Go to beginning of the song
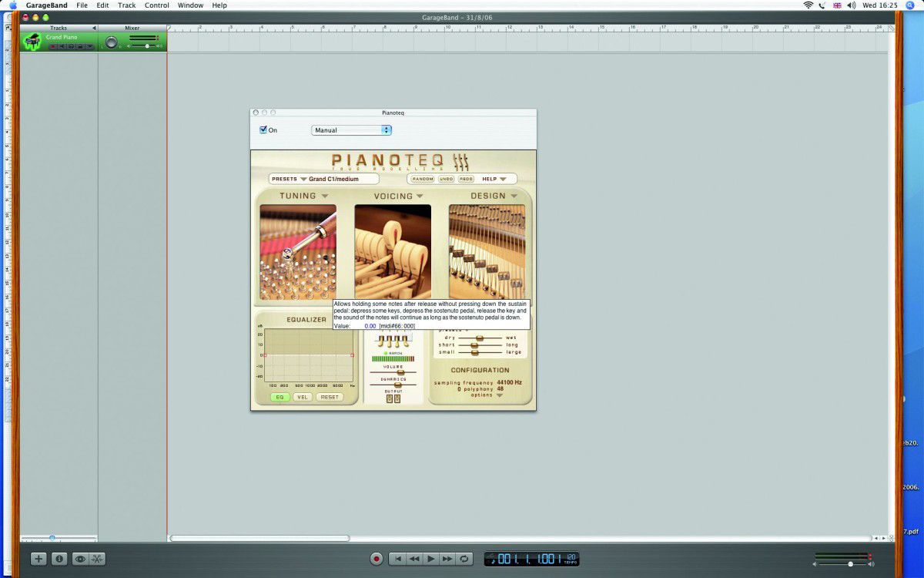Image resolution: width=924 pixels, height=578 pixels. coord(397,559)
